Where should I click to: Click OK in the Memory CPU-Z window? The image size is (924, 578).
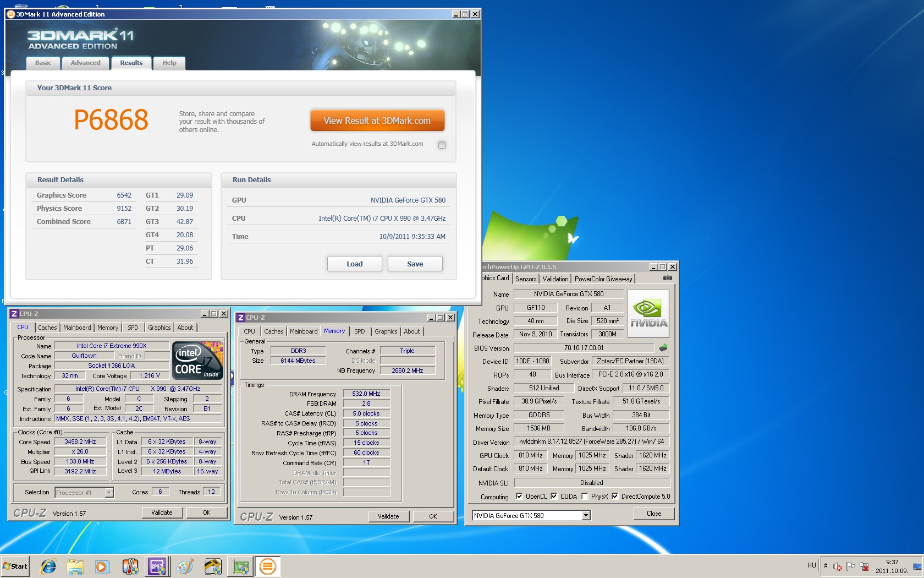pyautogui.click(x=433, y=516)
